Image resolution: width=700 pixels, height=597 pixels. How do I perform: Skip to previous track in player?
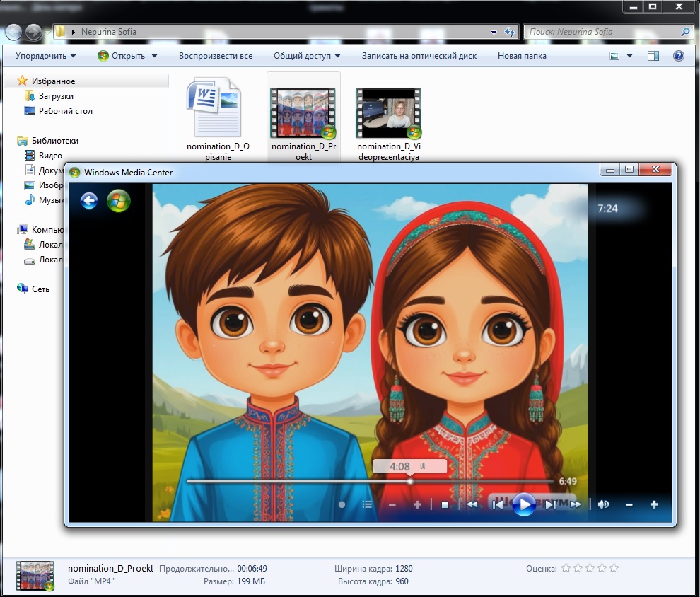tap(497, 504)
